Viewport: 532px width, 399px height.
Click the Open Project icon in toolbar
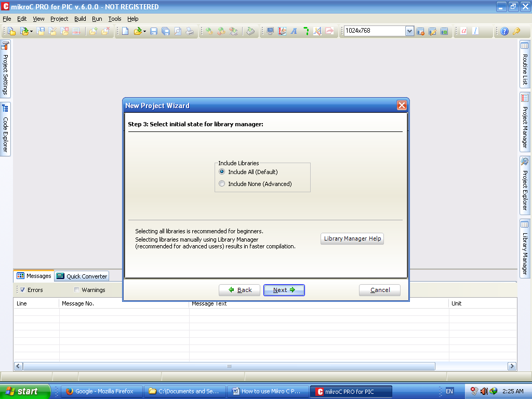click(x=24, y=31)
